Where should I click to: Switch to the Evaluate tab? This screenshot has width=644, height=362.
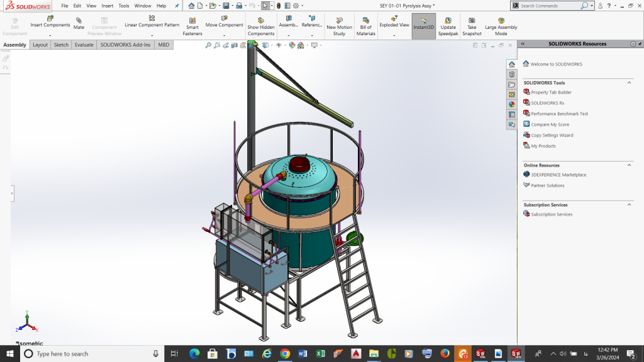[84, 45]
